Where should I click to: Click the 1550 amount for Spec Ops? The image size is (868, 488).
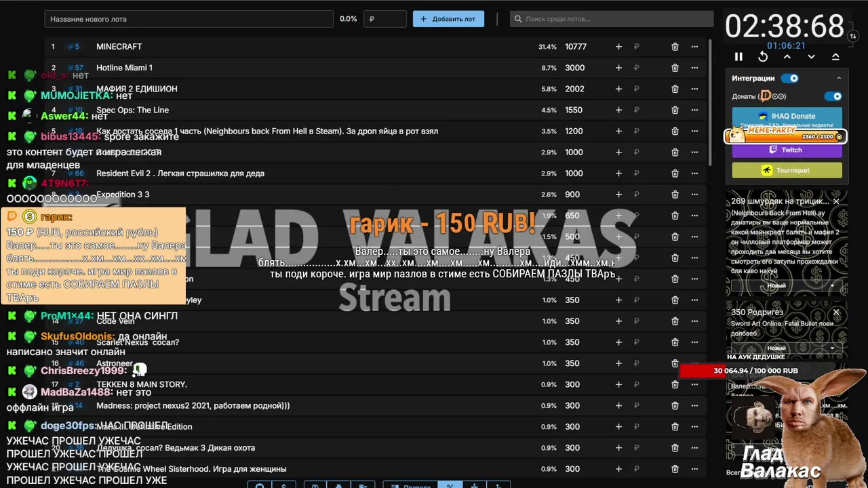tap(574, 110)
